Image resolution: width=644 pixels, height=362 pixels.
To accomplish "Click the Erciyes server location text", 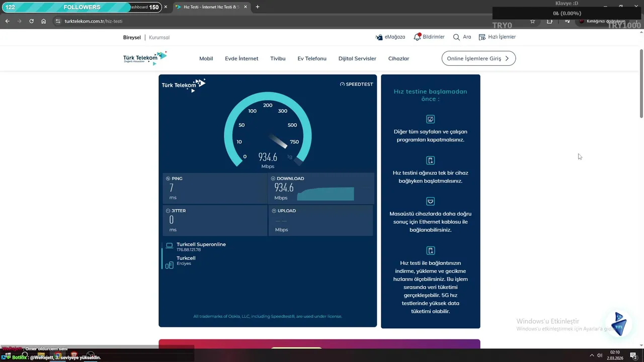I will pyautogui.click(x=184, y=263).
